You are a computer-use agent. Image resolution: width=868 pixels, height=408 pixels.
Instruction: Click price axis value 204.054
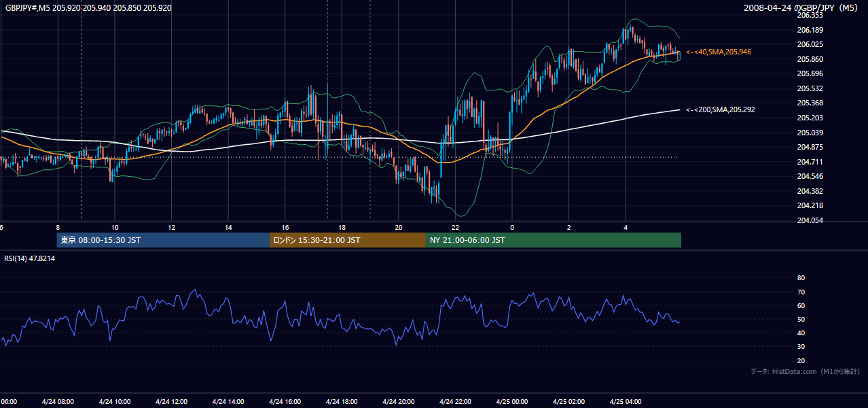click(810, 220)
